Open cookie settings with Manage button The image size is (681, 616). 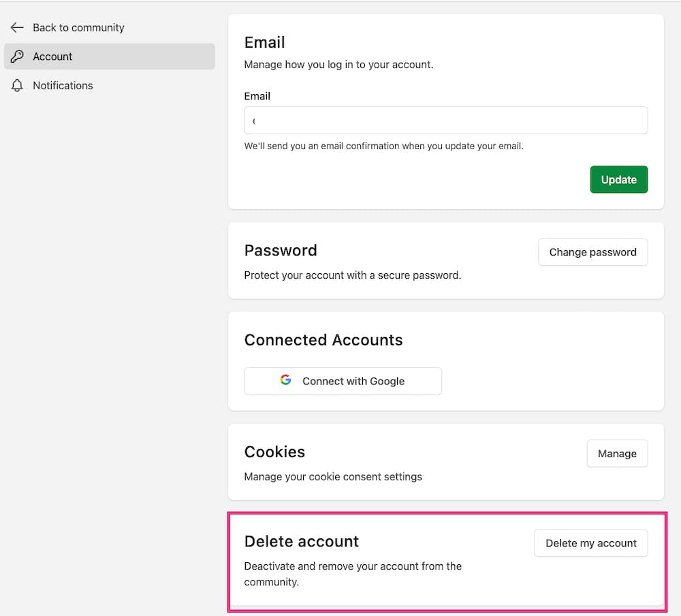click(x=617, y=454)
